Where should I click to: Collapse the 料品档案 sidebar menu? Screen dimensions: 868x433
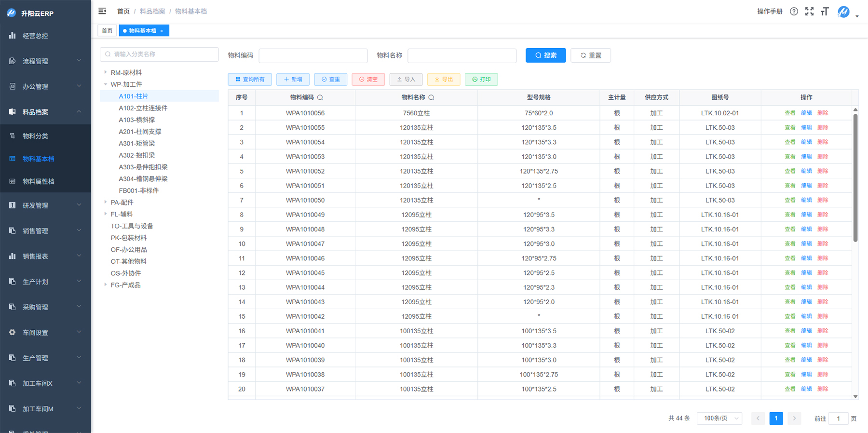[x=45, y=112]
